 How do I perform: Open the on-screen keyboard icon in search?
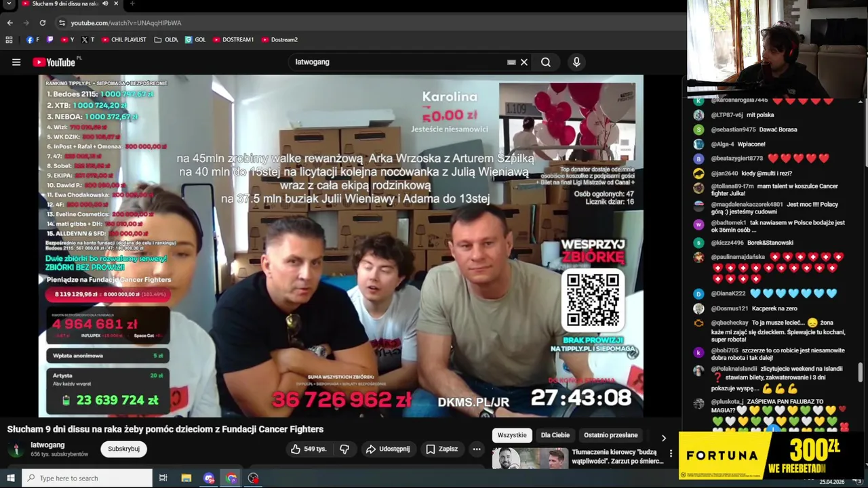click(511, 62)
